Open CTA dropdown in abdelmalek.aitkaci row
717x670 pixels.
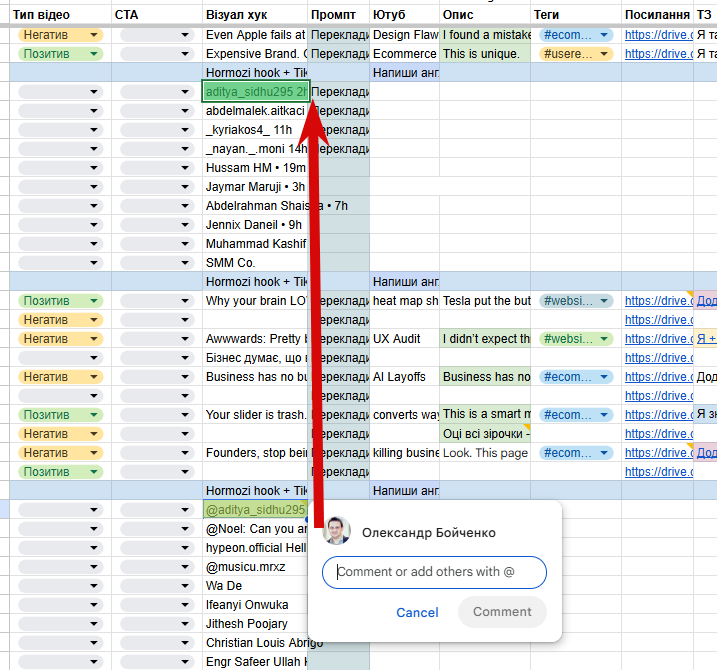coord(156,111)
